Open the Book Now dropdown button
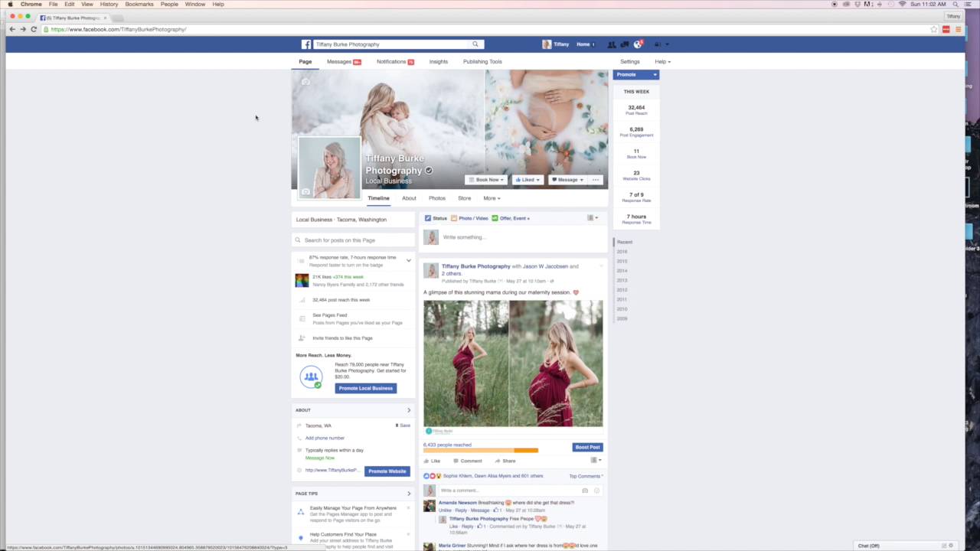Image resolution: width=980 pixels, height=551 pixels. coord(485,180)
